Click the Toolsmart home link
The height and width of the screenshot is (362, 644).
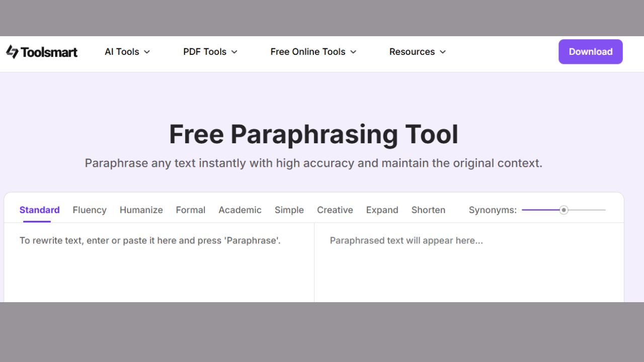(x=42, y=51)
